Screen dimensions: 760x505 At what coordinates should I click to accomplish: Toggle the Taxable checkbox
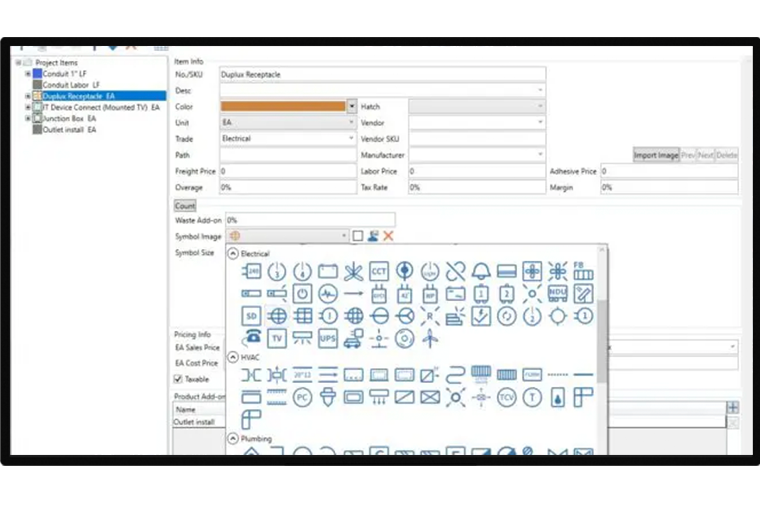(179, 379)
